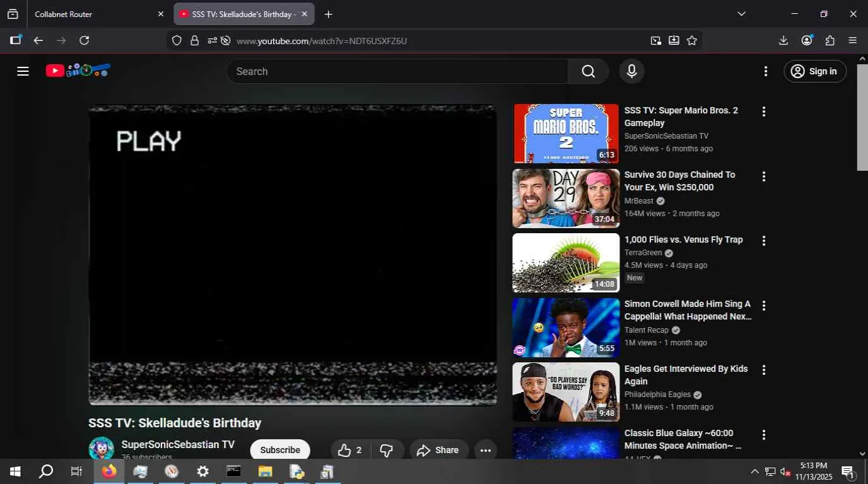Click the browser address bar URL

(322, 41)
